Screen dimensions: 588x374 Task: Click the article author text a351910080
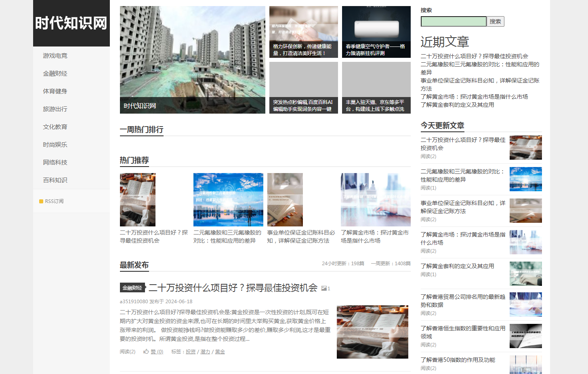[x=134, y=302]
